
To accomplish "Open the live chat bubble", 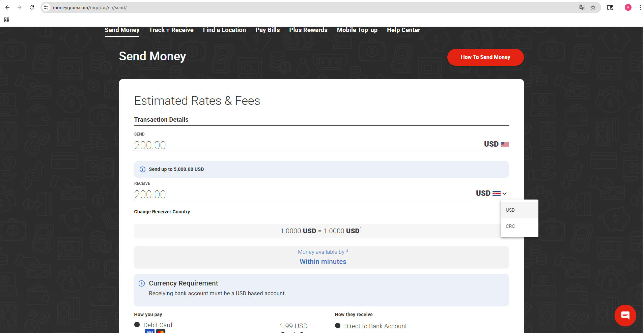I will pos(625,315).
